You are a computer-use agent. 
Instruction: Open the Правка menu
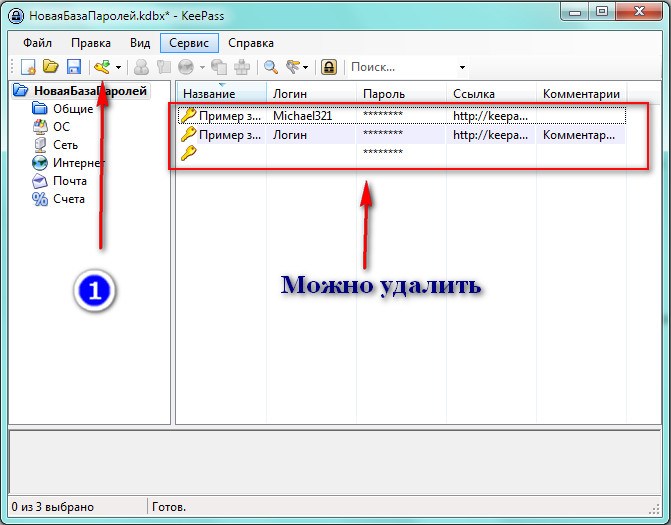(91, 43)
